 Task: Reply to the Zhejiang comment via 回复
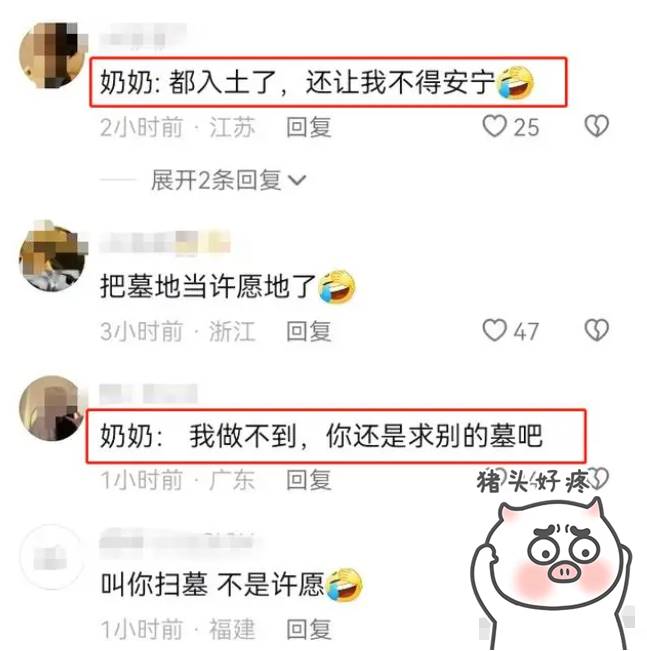click(x=309, y=331)
